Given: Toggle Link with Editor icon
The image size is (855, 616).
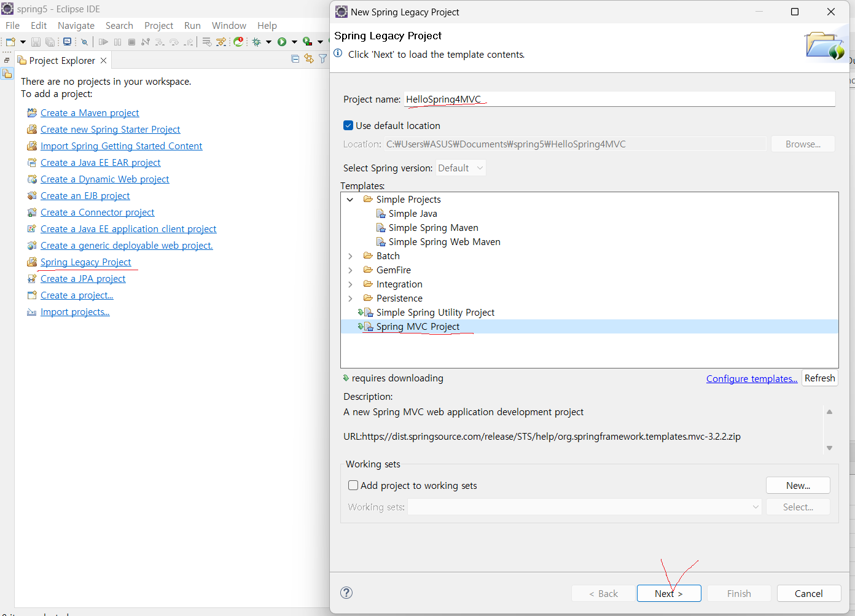Looking at the screenshot, I should [x=309, y=59].
